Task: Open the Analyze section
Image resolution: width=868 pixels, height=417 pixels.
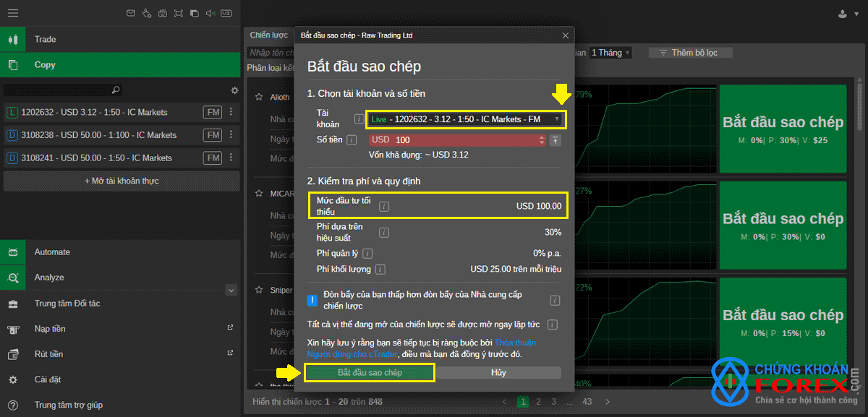Action: tap(120, 278)
